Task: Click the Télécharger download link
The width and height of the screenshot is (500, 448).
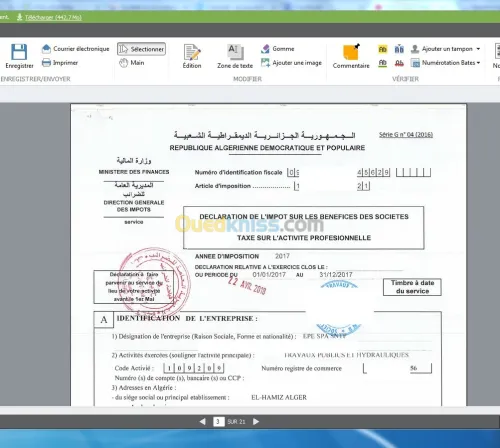Action: (x=53, y=17)
